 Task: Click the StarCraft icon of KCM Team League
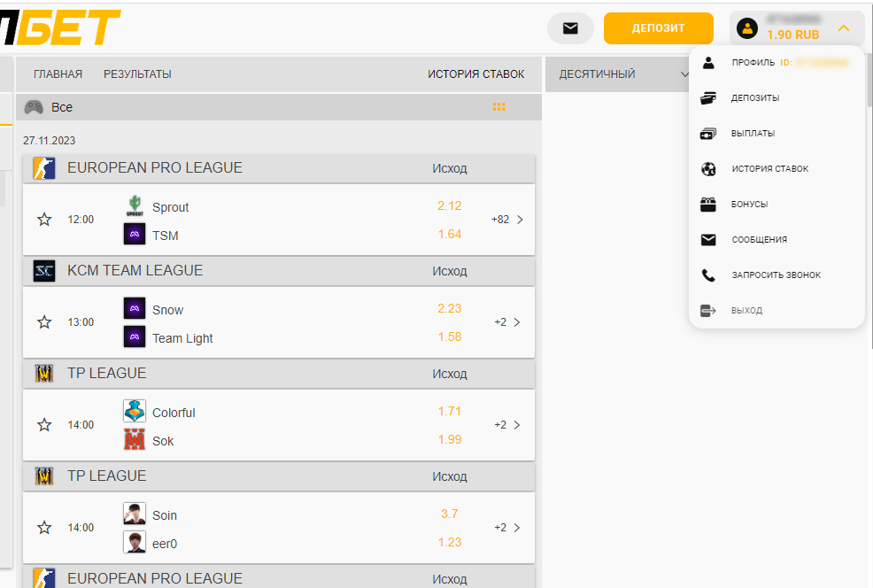(44, 271)
